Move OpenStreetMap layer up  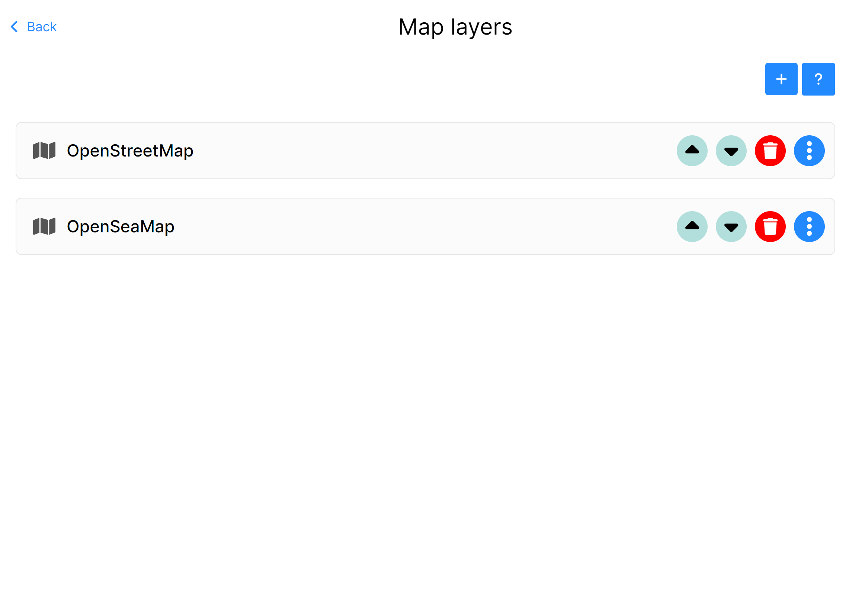(x=692, y=151)
